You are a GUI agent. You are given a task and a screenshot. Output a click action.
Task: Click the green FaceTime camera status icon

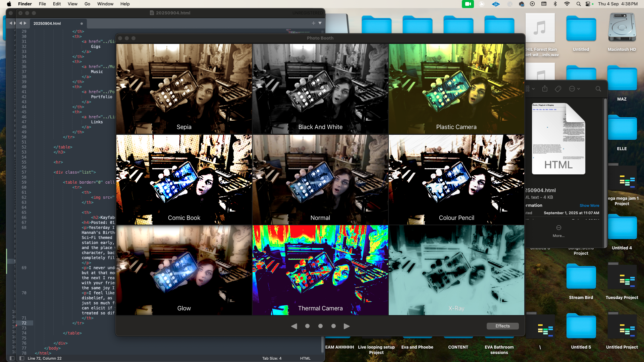tap(468, 4)
